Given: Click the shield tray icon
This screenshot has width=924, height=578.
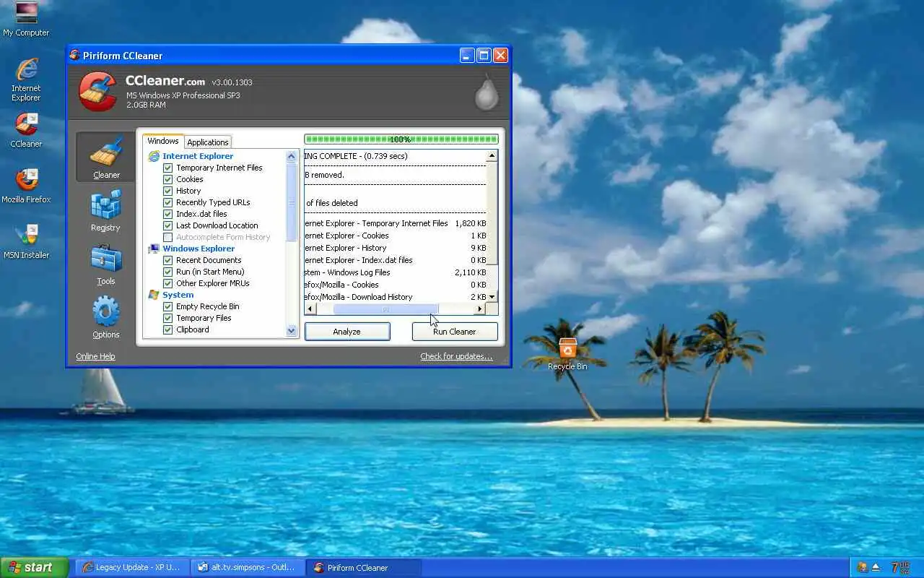Looking at the screenshot, I should (x=862, y=568).
